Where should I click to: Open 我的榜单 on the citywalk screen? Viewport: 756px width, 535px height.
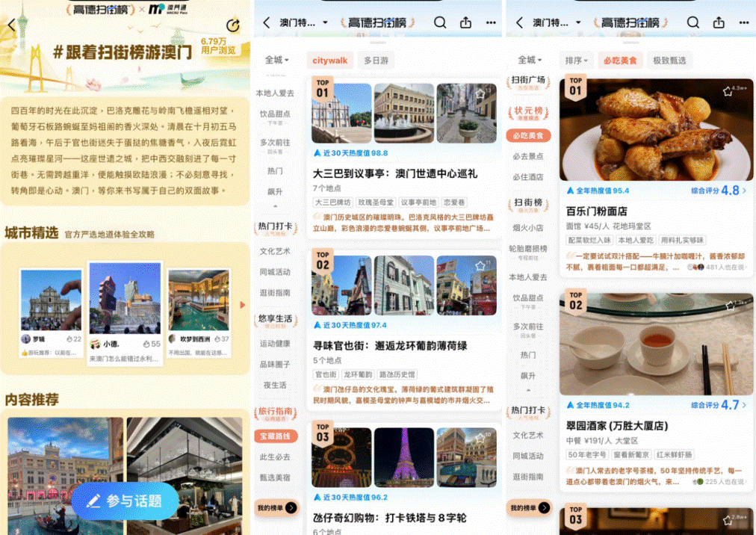[x=276, y=508]
